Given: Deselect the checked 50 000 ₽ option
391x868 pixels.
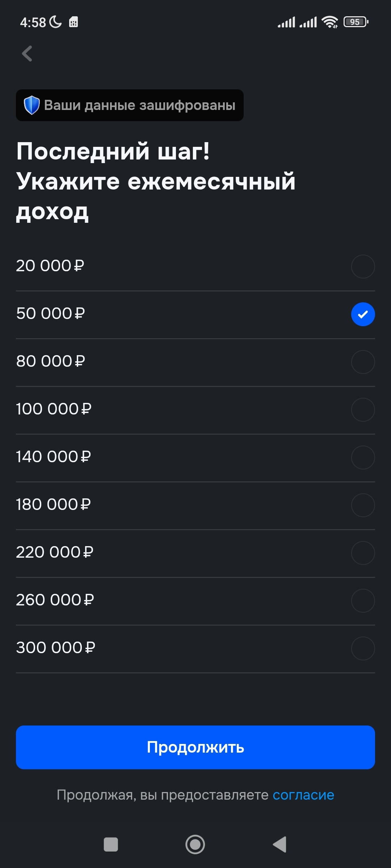Looking at the screenshot, I should pos(363,314).
